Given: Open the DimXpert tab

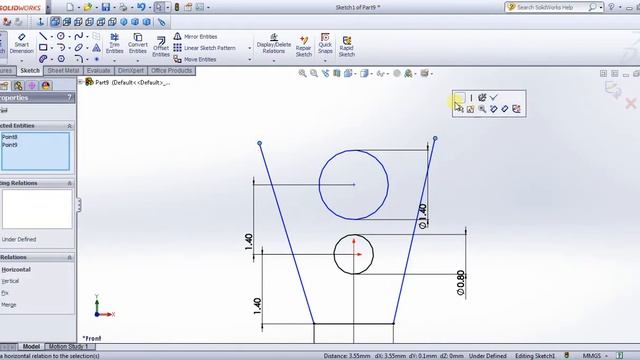Looking at the screenshot, I should pyautogui.click(x=131, y=71).
